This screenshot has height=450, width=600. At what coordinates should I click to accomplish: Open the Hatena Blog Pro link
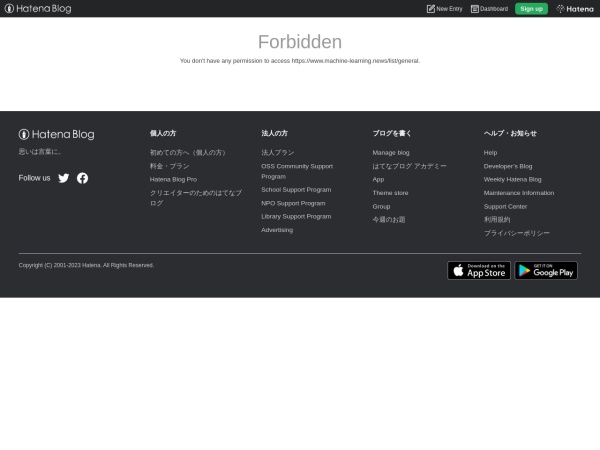[x=173, y=179]
